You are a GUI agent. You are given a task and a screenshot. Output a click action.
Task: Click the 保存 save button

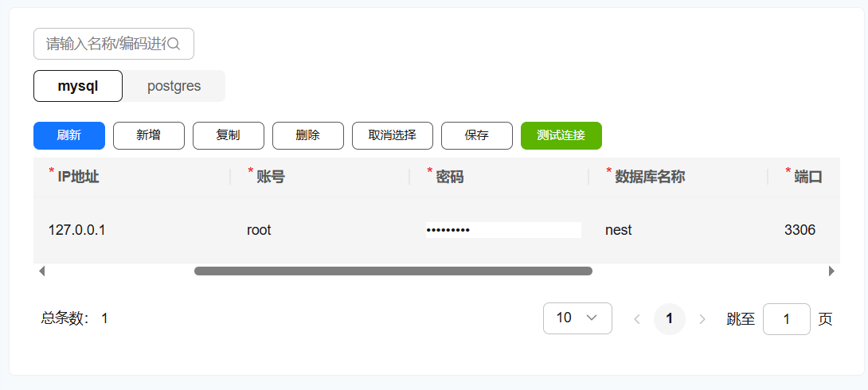point(477,135)
